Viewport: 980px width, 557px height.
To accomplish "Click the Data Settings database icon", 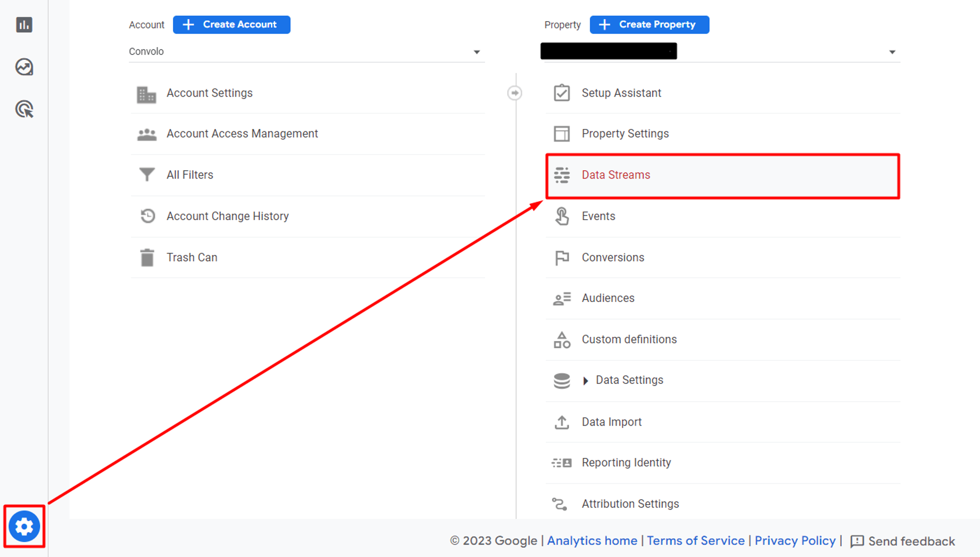I will click(x=562, y=381).
